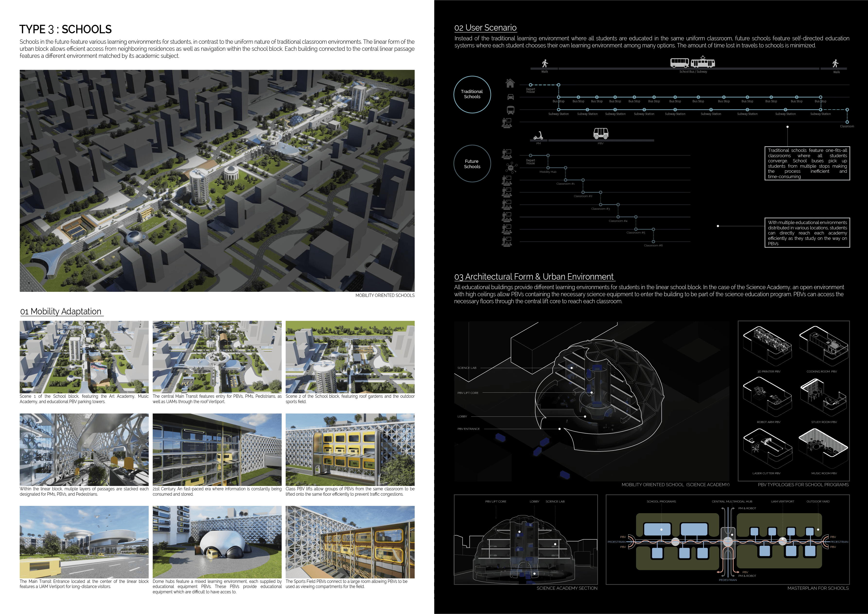The image size is (868, 614).
Task: Click the car icon beside Bus Stop line
Action: point(510,97)
